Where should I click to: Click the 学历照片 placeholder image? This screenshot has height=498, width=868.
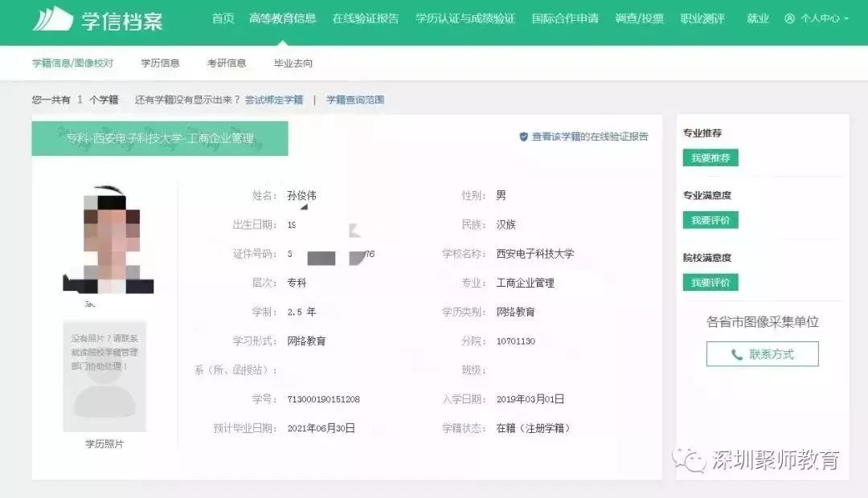click(x=104, y=377)
